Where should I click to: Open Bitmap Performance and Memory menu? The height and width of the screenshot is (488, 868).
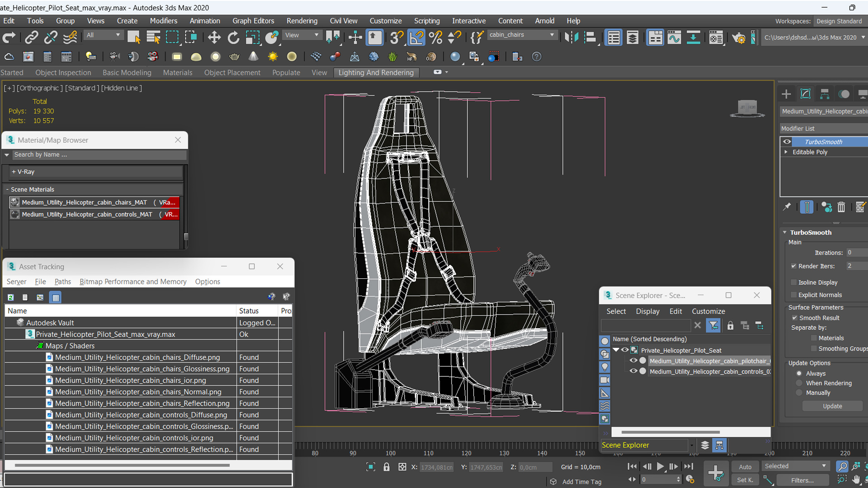pos(133,282)
